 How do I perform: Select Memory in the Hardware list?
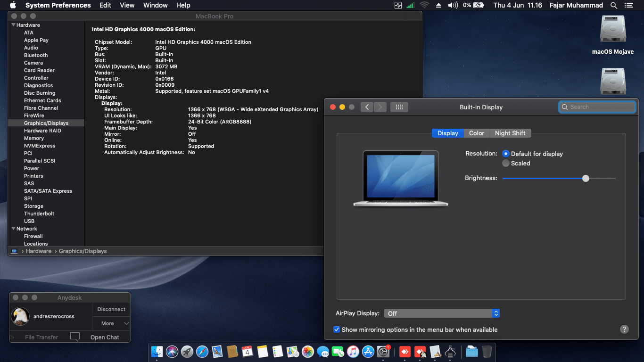click(x=34, y=138)
